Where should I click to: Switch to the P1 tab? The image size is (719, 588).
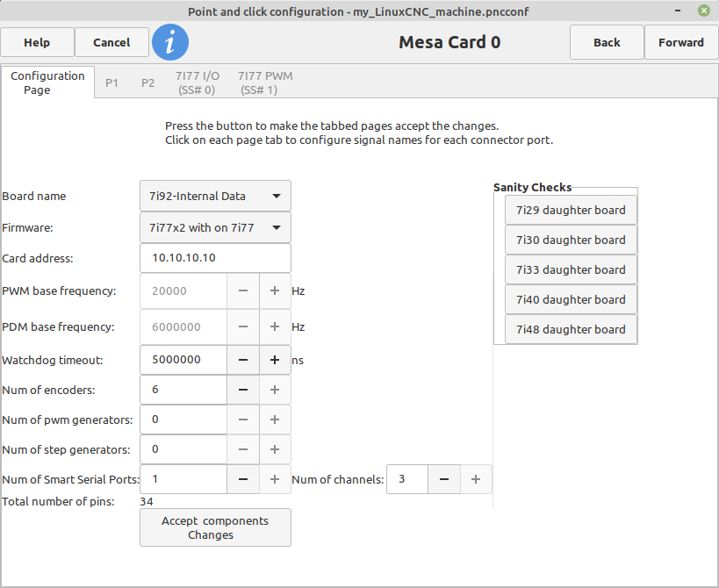pos(111,83)
